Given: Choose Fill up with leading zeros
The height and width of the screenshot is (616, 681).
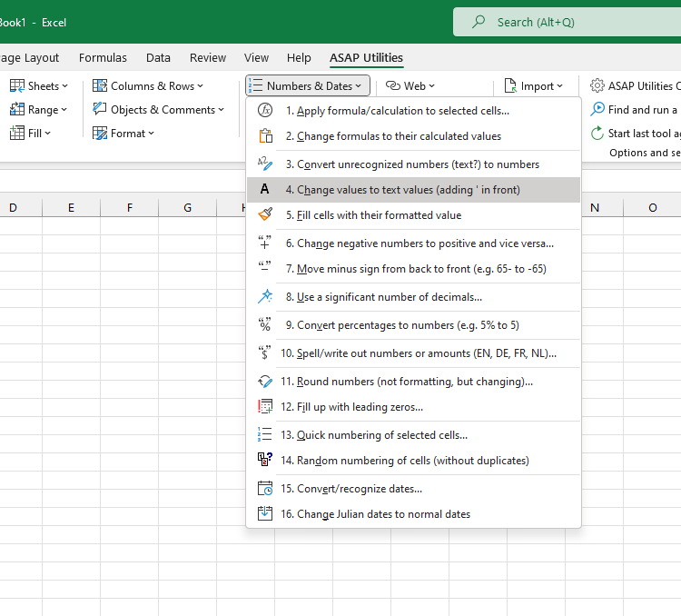Looking at the screenshot, I should [x=413, y=406].
